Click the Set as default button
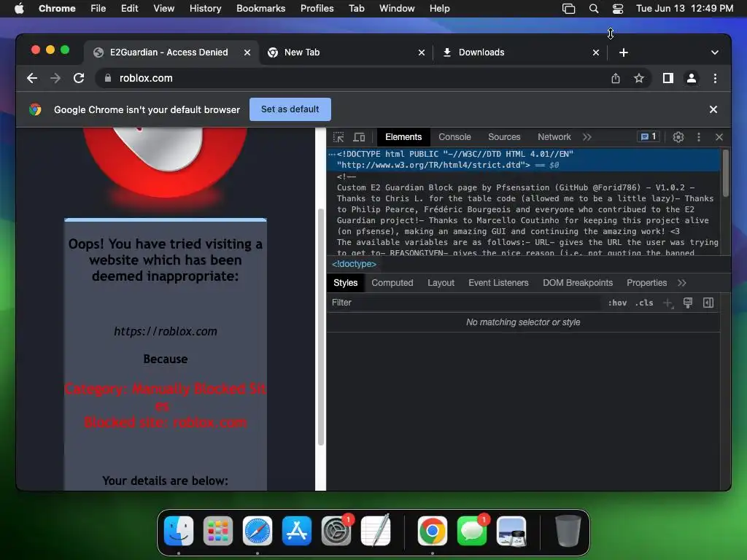The height and width of the screenshot is (560, 747). click(290, 109)
